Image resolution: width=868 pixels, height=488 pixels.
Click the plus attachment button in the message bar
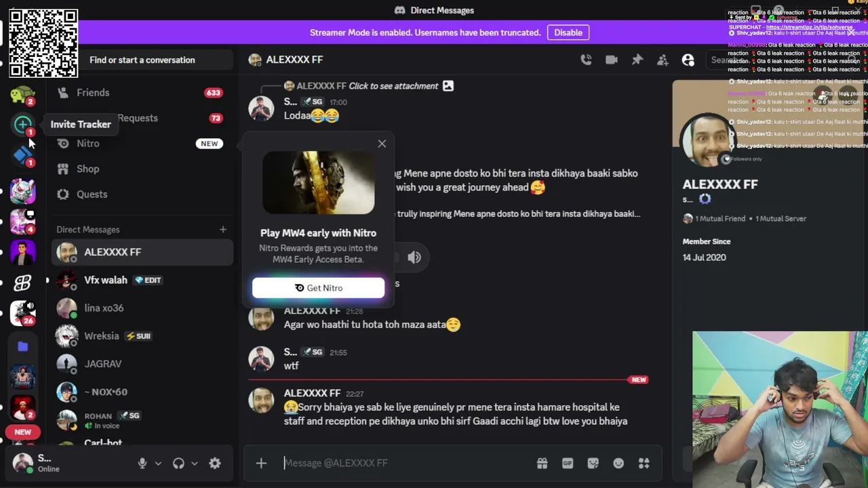tap(261, 464)
